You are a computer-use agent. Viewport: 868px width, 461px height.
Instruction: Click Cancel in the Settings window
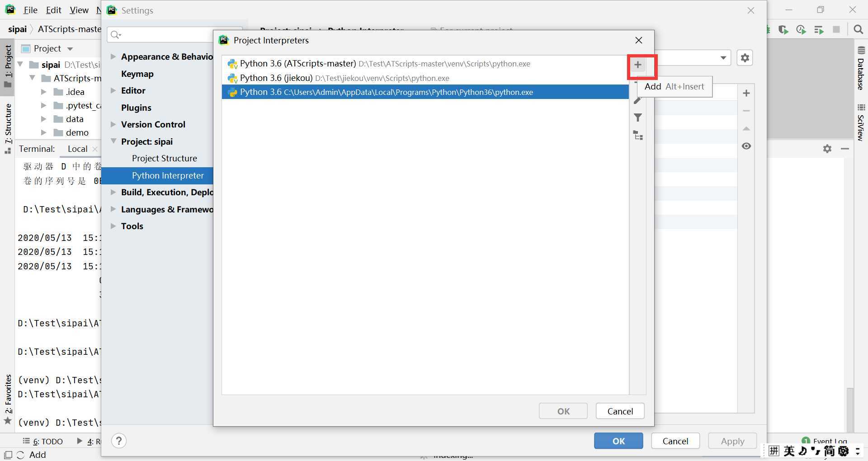click(x=675, y=441)
